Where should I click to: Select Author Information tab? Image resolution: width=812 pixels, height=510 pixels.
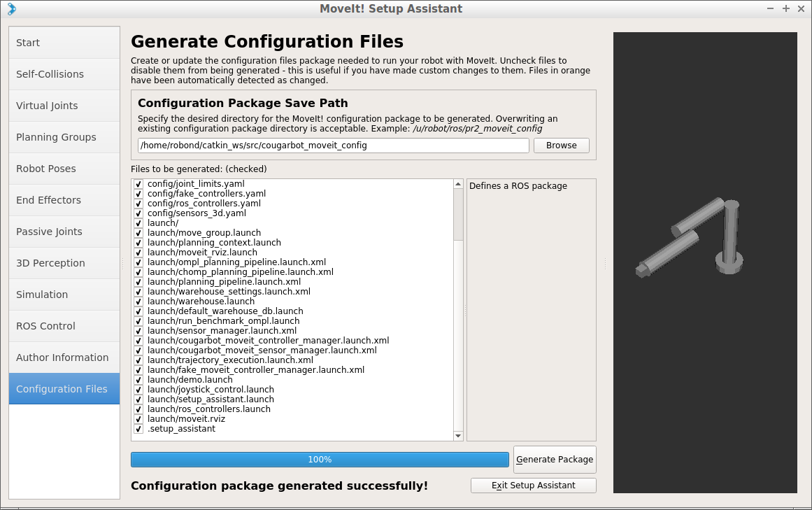(x=64, y=357)
